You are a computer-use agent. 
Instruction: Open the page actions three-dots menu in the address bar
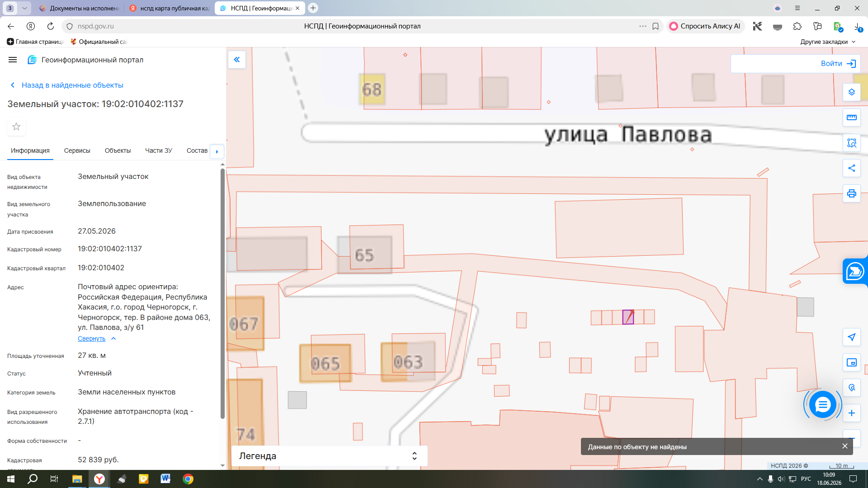642,26
